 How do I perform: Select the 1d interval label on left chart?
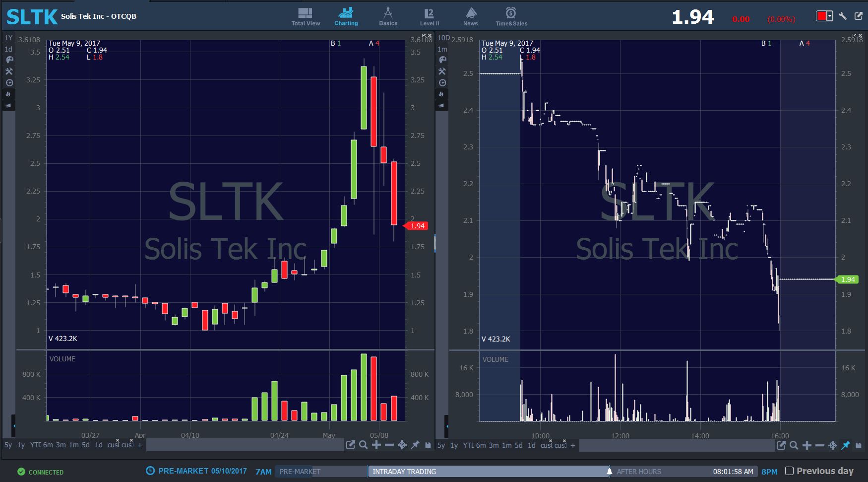[8, 49]
